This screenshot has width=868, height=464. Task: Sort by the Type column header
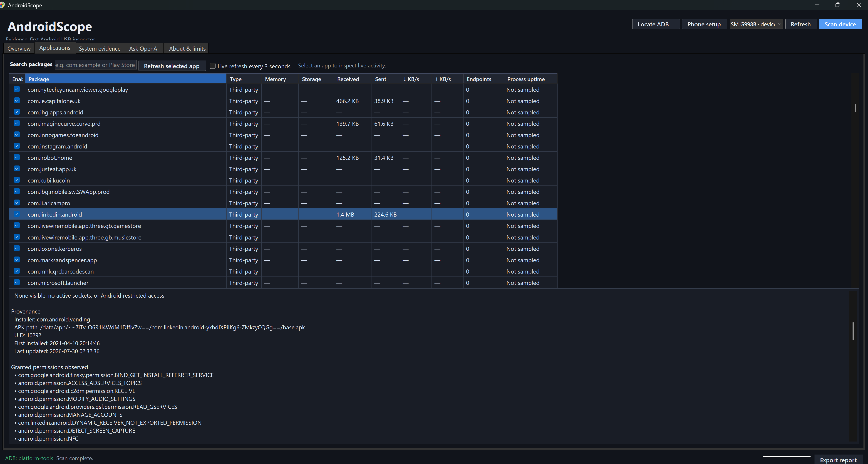pyautogui.click(x=244, y=79)
